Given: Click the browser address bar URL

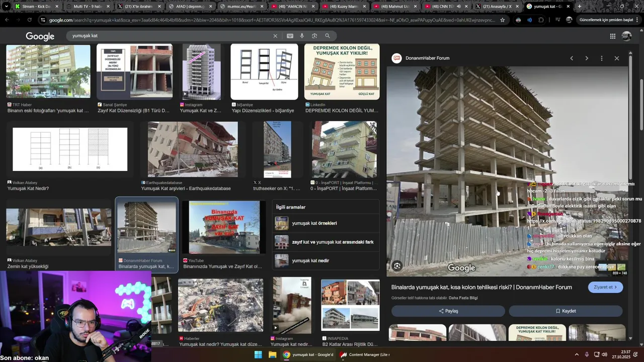Looking at the screenshot, I should 272,20.
